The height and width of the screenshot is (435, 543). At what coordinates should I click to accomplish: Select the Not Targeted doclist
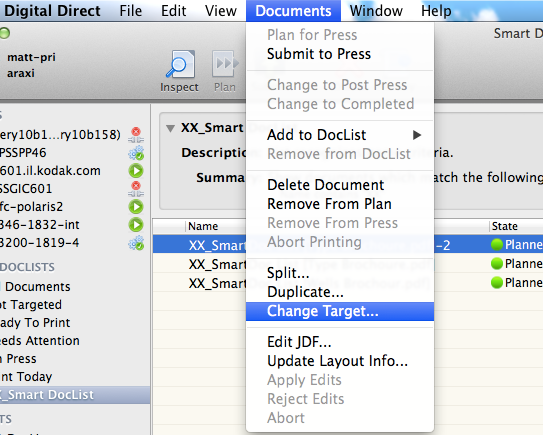pos(30,305)
